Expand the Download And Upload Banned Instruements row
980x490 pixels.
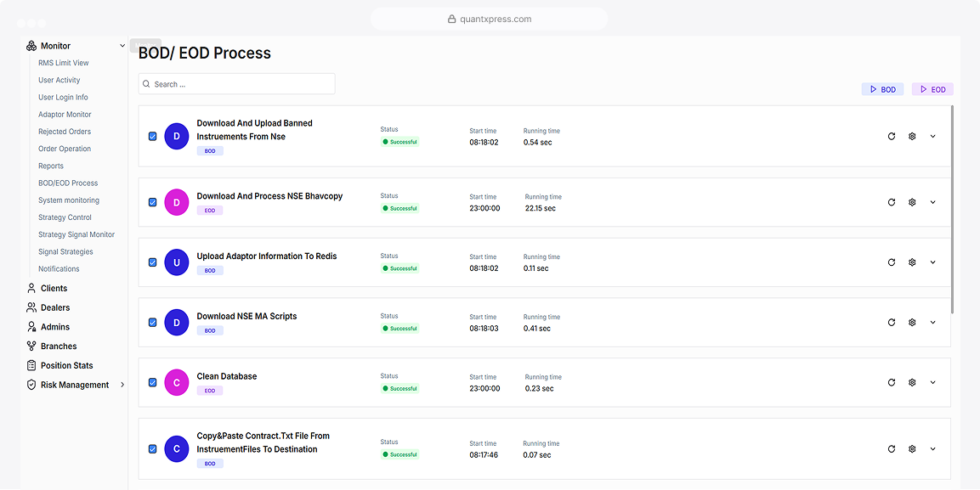point(933,136)
